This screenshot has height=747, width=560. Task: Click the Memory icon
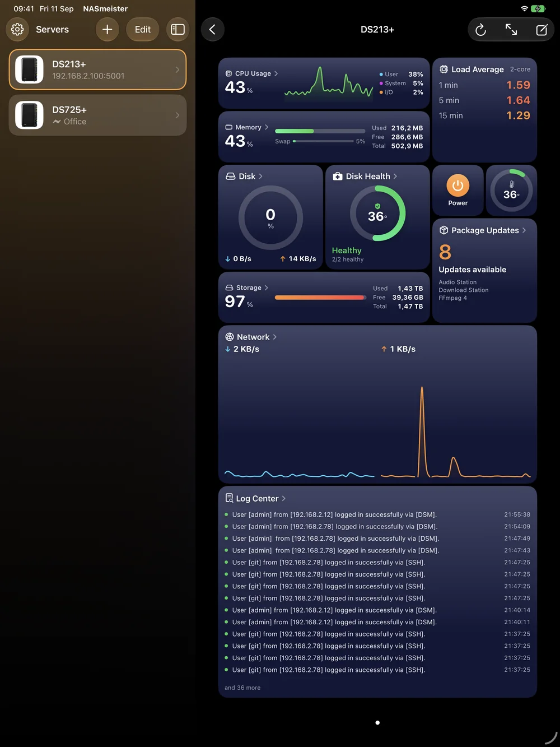pos(228,127)
